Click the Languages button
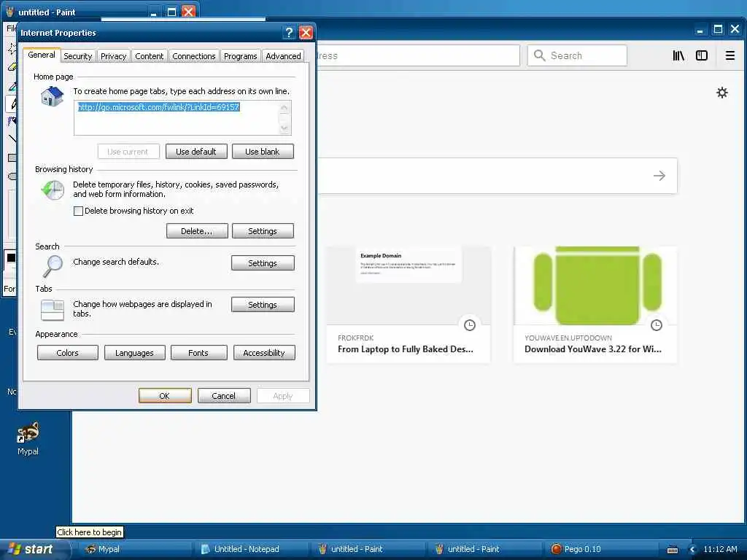Screen dimensions: 747x560 [x=134, y=353]
